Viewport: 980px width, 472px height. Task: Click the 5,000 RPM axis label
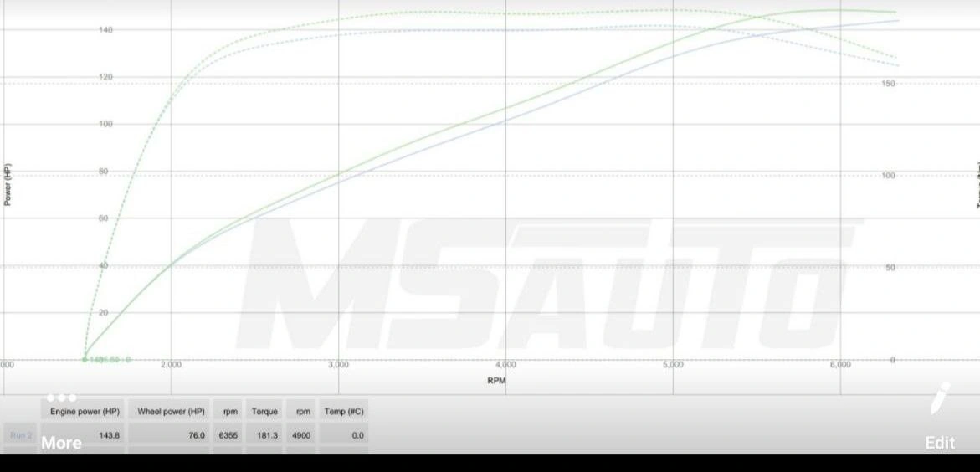[673, 365]
